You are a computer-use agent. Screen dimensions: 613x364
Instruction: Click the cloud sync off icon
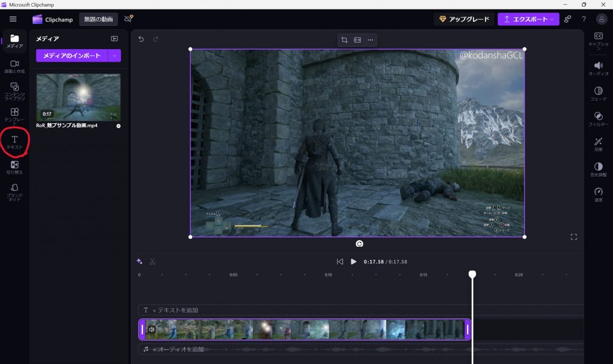129,19
